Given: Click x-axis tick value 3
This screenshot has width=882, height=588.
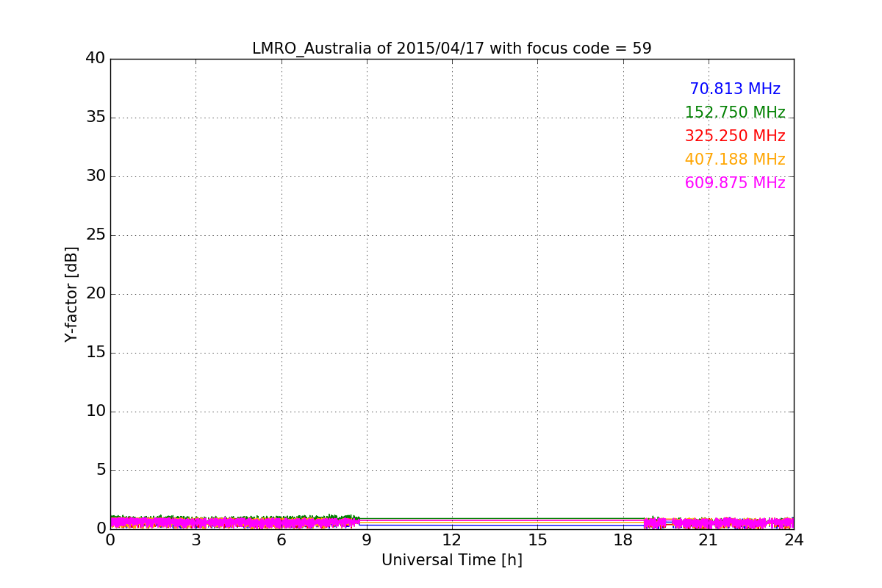Looking at the screenshot, I should coord(196,540).
